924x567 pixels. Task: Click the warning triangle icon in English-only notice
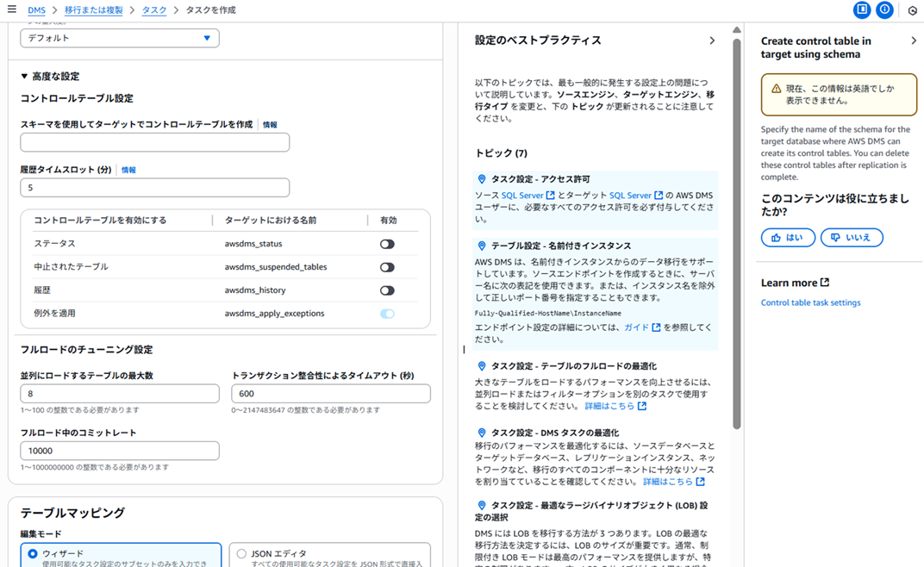[x=776, y=89]
